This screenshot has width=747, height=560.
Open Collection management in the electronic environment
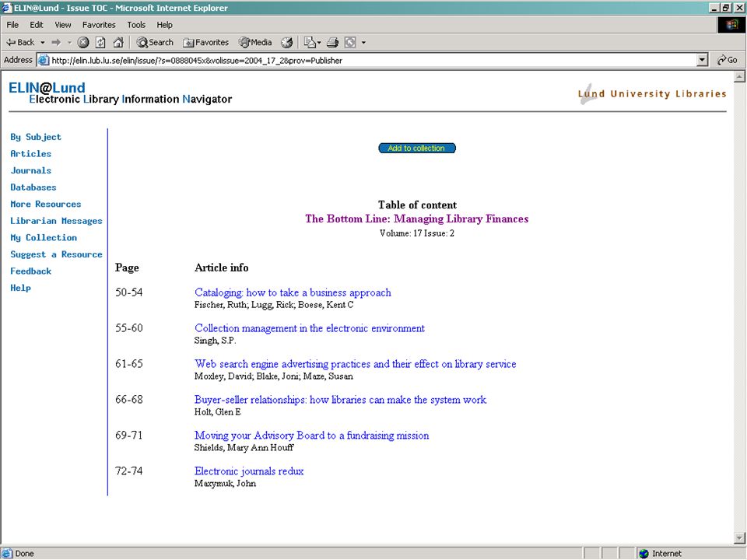pos(309,328)
